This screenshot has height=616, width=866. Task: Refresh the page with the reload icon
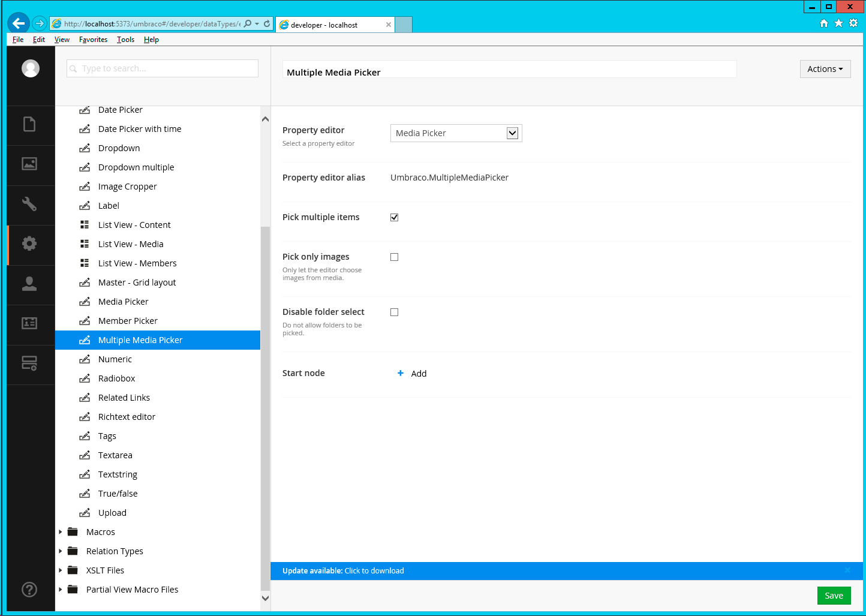click(267, 24)
